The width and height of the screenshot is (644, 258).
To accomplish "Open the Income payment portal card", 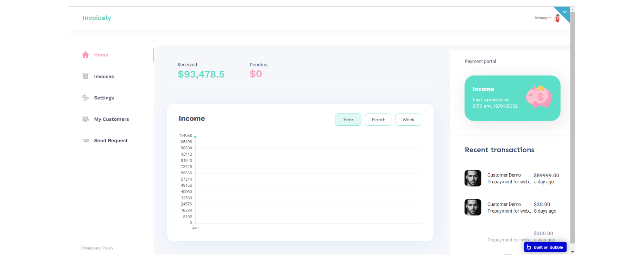I will click(512, 98).
